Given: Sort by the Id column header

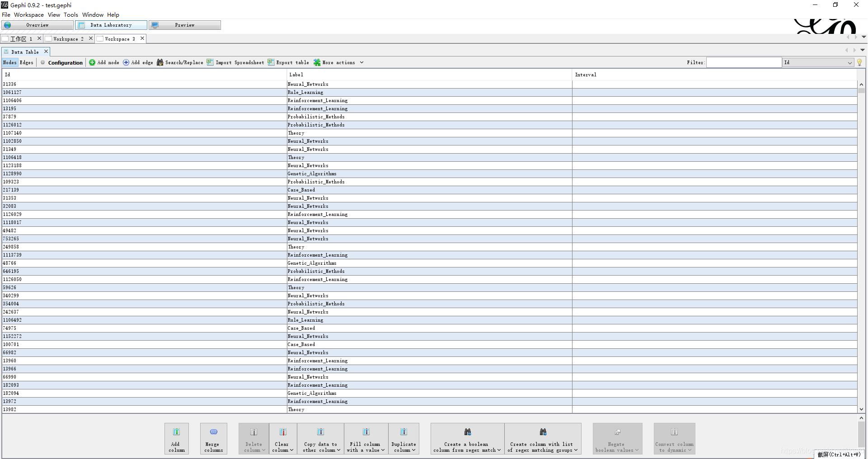Looking at the screenshot, I should tap(145, 75).
